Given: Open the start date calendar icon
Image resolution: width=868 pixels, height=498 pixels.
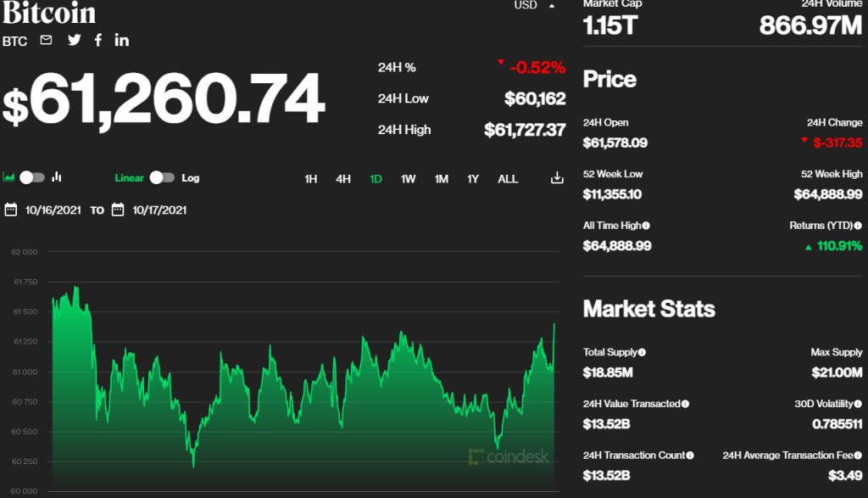Looking at the screenshot, I should 10,210.
